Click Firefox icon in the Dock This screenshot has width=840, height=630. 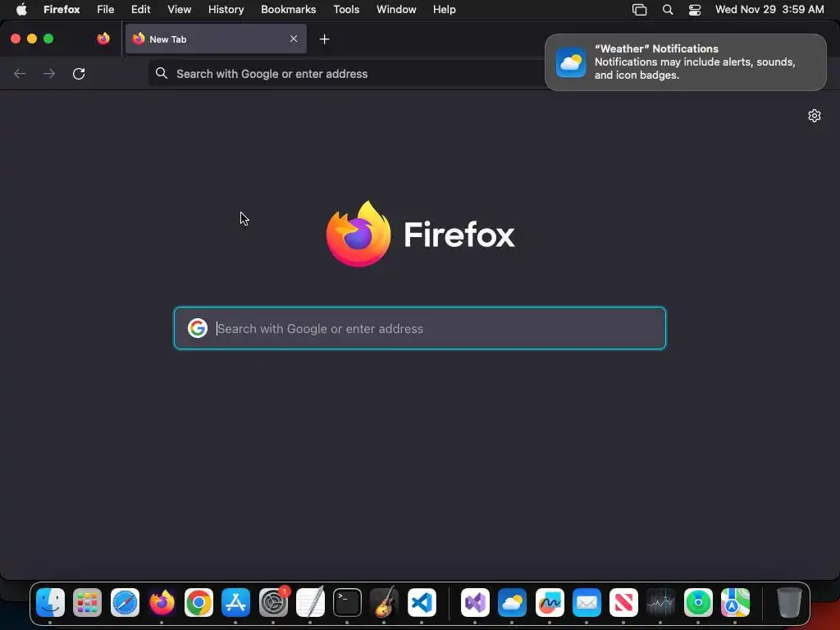162,603
